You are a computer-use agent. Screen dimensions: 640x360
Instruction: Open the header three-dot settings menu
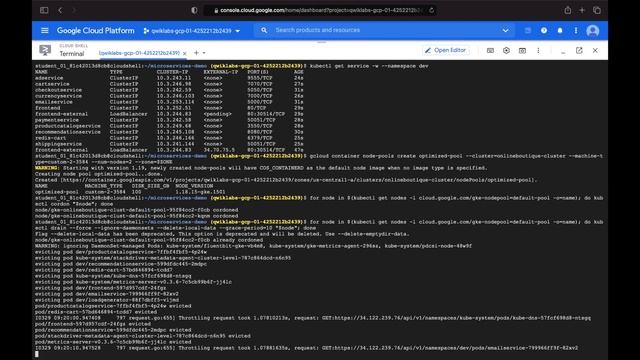click(x=576, y=31)
